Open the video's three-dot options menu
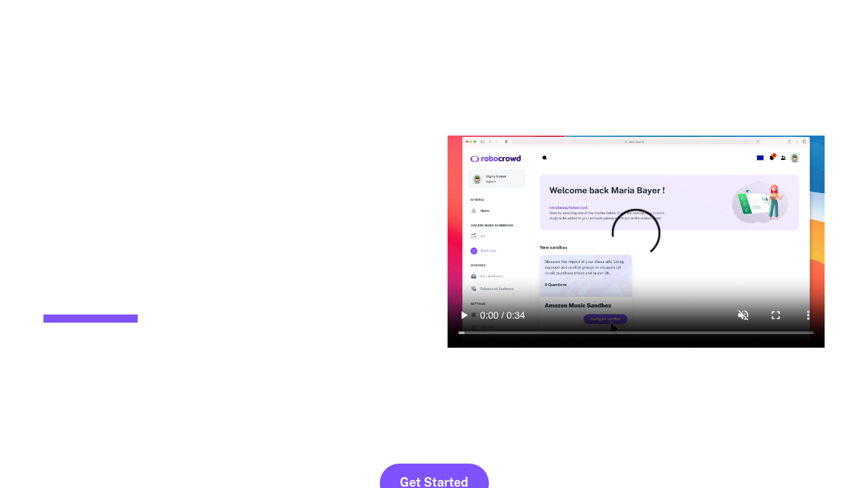This screenshot has height=488, width=868. point(808,315)
